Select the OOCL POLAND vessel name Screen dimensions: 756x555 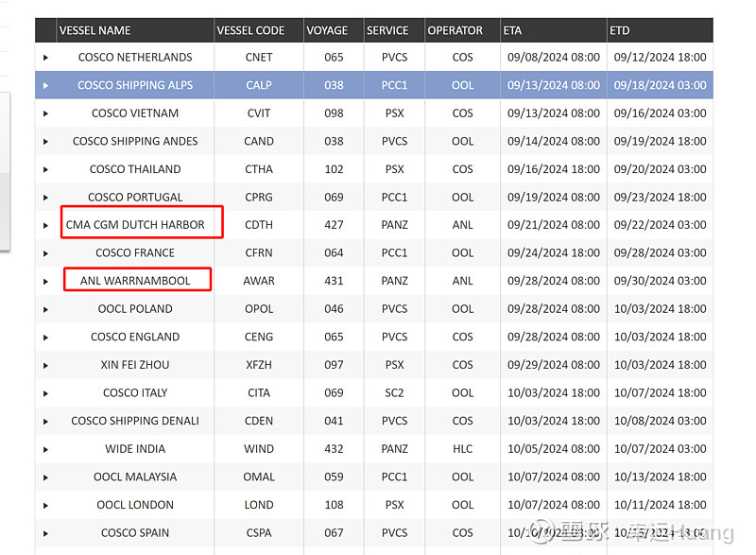(135, 308)
